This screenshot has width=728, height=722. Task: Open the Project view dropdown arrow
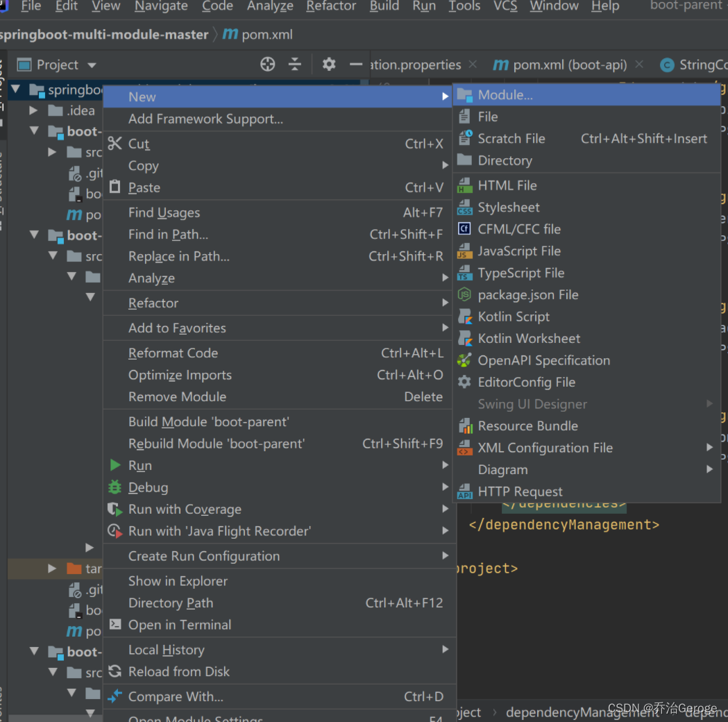click(92, 65)
